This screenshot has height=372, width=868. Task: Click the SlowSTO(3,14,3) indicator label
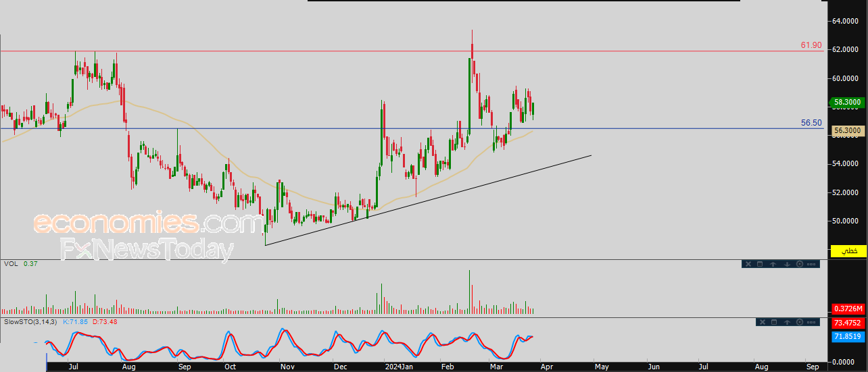point(30,321)
